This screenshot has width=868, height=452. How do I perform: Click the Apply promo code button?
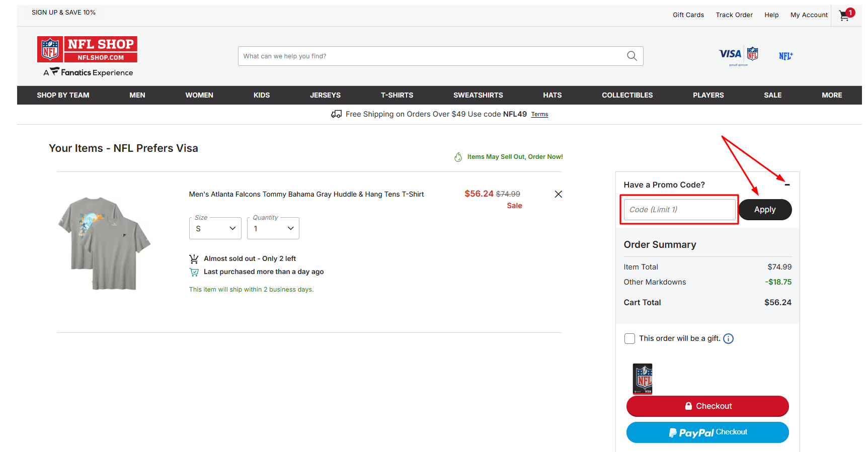pyautogui.click(x=765, y=210)
